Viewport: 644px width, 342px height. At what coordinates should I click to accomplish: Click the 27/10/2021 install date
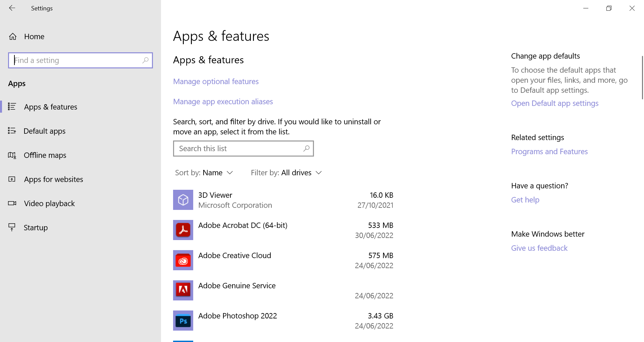375,205
